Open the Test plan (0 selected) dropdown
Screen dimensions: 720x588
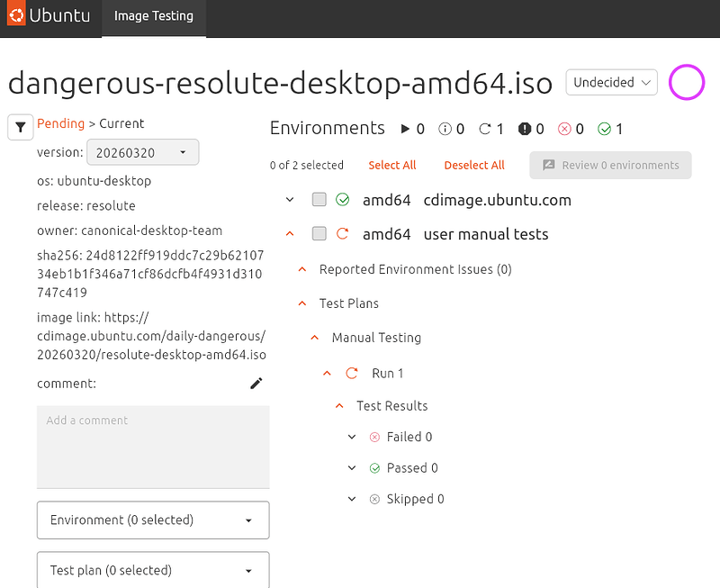point(153,570)
